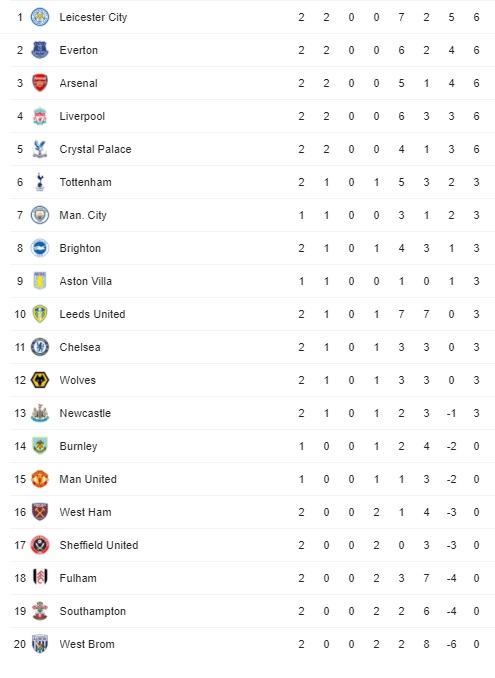Click the Leicester City club crest
The width and height of the screenshot is (495, 678).
(x=40, y=17)
